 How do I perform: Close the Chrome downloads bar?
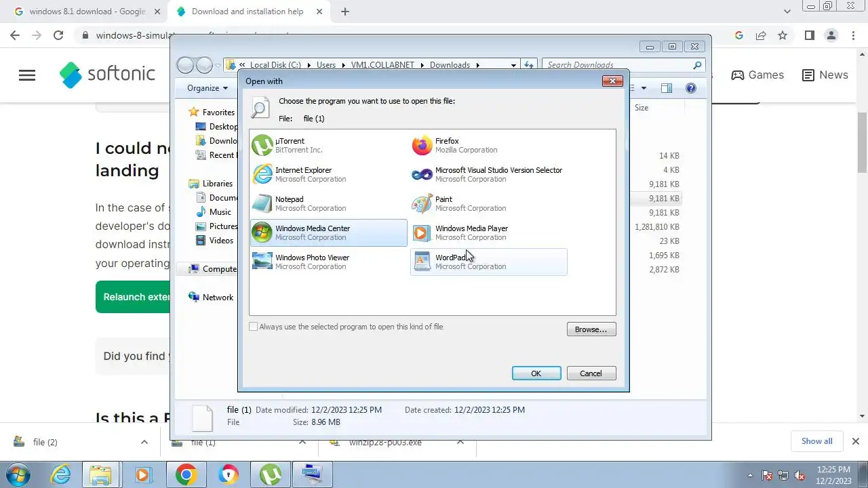click(855, 441)
